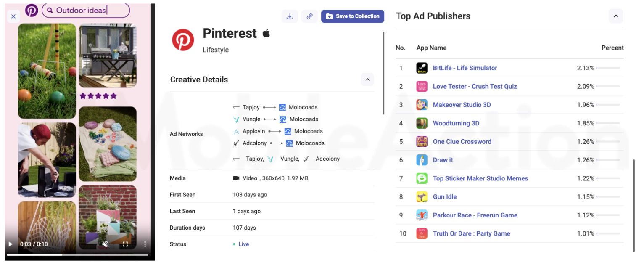Click the App Name column header

pyautogui.click(x=431, y=48)
